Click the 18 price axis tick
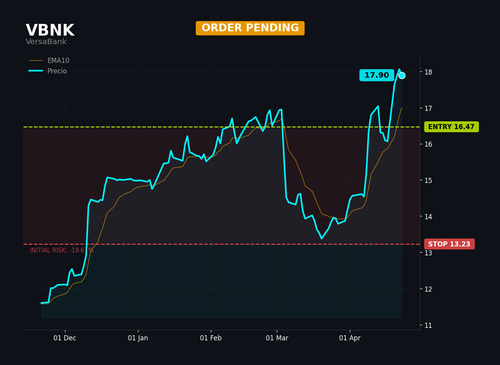500x365 pixels. pyautogui.click(x=428, y=72)
